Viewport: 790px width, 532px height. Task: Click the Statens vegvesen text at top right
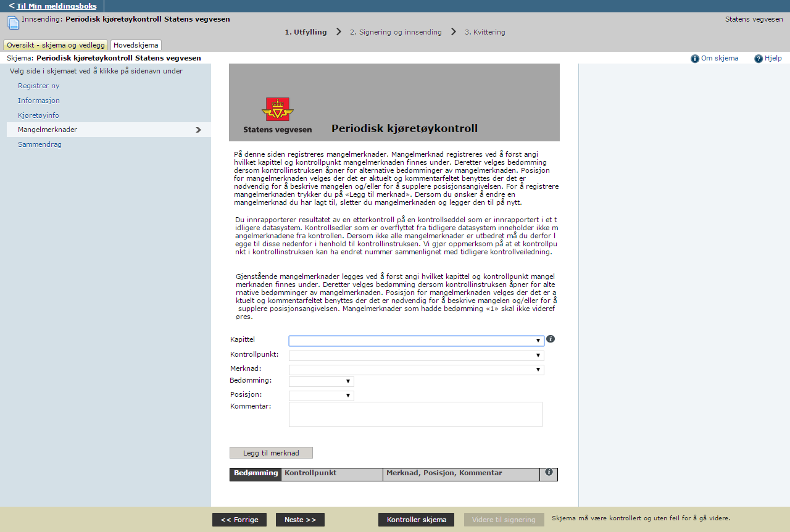tap(754, 19)
